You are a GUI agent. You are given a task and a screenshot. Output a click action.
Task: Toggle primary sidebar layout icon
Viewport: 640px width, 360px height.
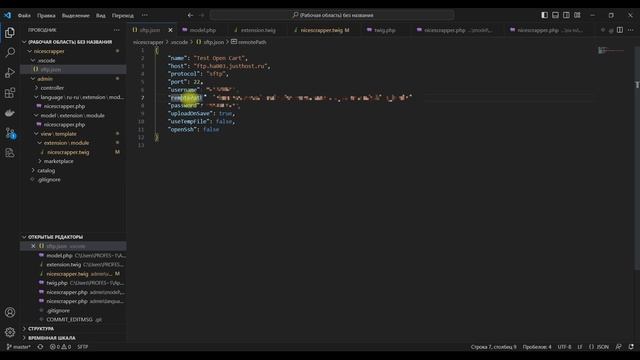pyautogui.click(x=544, y=15)
